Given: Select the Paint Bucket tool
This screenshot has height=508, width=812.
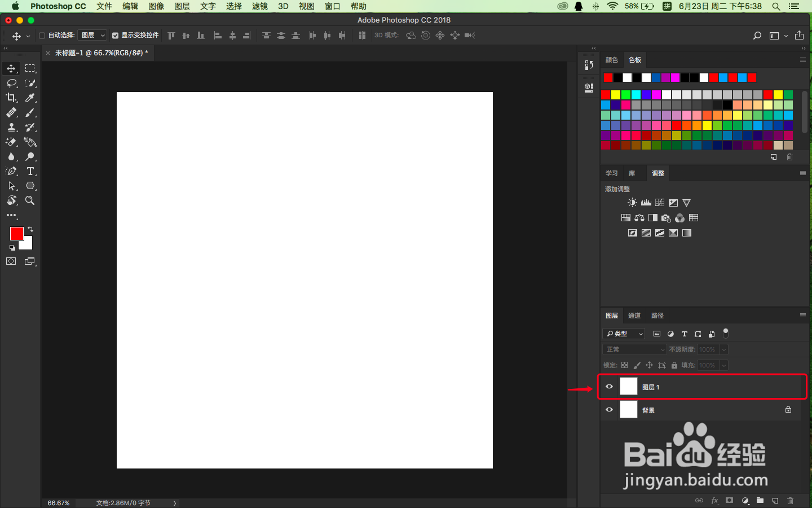Looking at the screenshot, I should click(30, 142).
